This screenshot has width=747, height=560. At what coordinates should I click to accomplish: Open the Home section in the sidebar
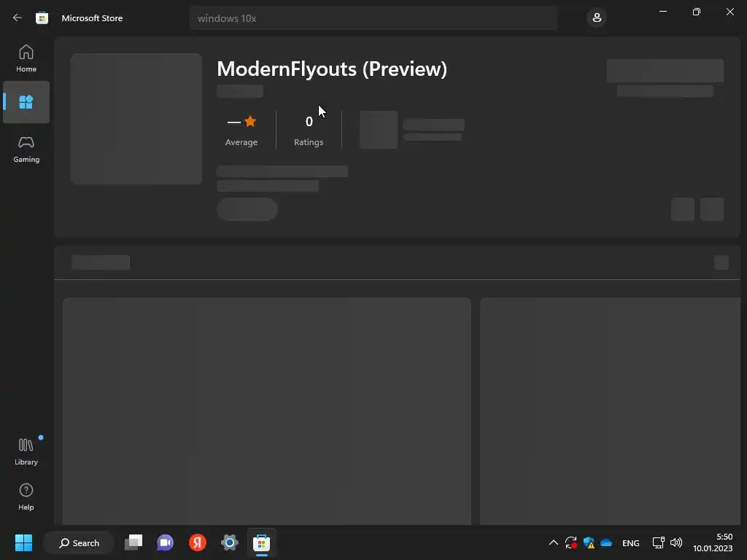26,58
